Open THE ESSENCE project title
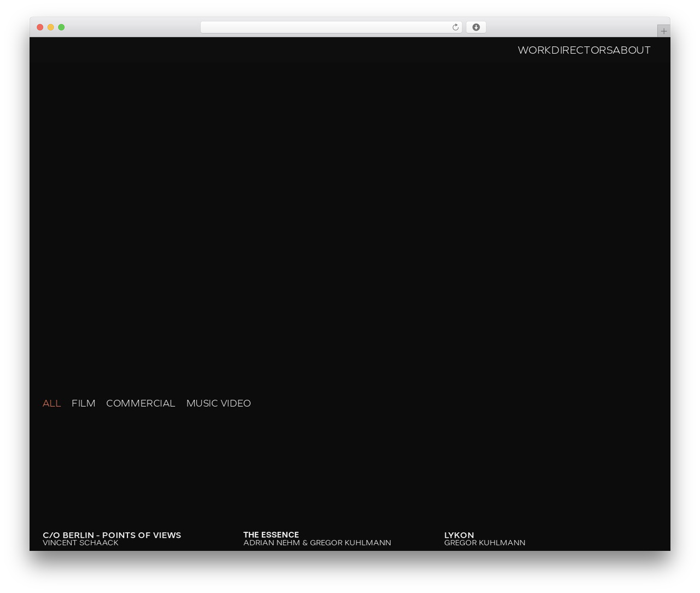The image size is (700, 593). [271, 534]
